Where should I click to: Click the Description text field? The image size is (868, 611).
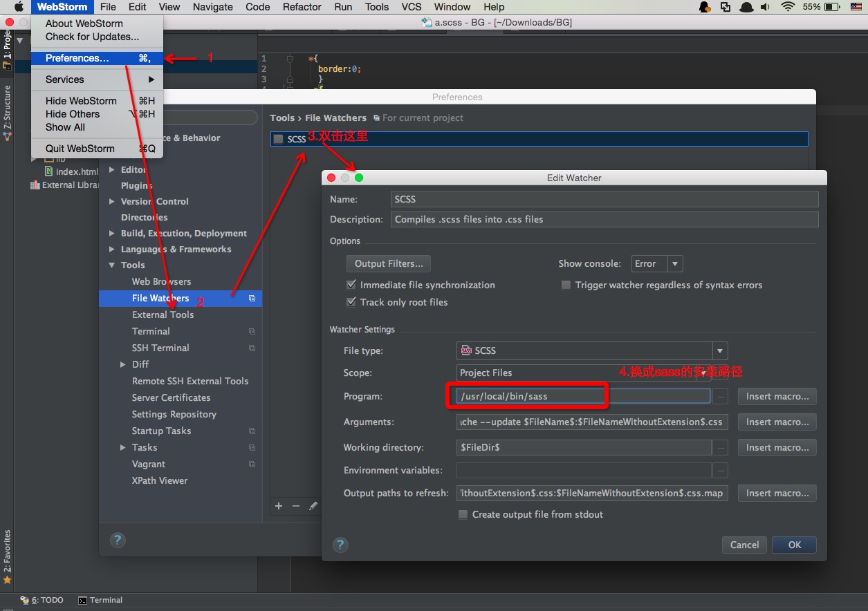point(604,219)
